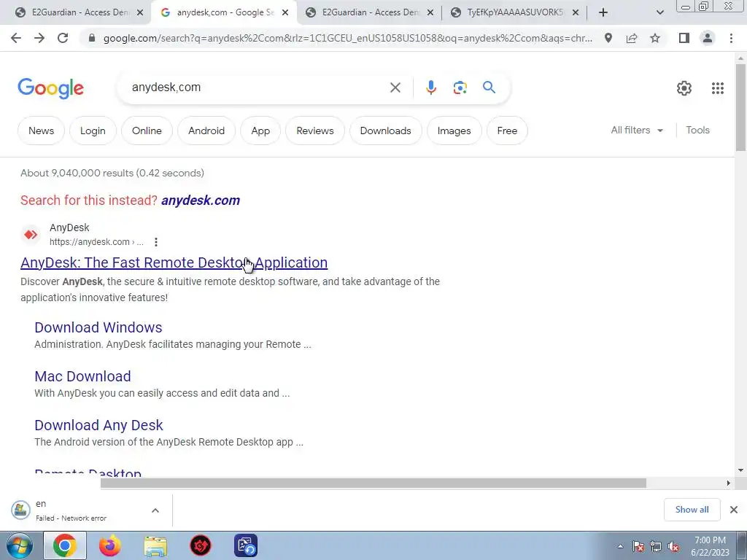Image resolution: width=747 pixels, height=560 pixels.
Task: Close the anydesk,com Google Search tab
Action: click(285, 13)
